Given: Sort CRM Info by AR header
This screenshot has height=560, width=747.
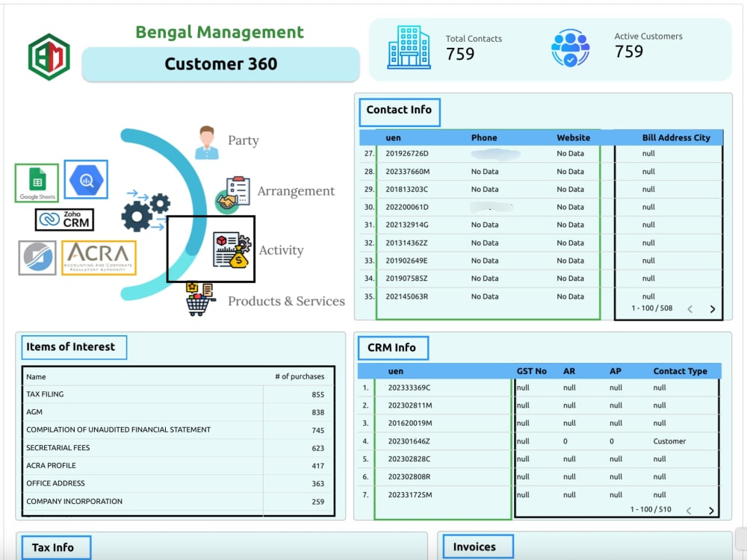Looking at the screenshot, I should pyautogui.click(x=568, y=371).
